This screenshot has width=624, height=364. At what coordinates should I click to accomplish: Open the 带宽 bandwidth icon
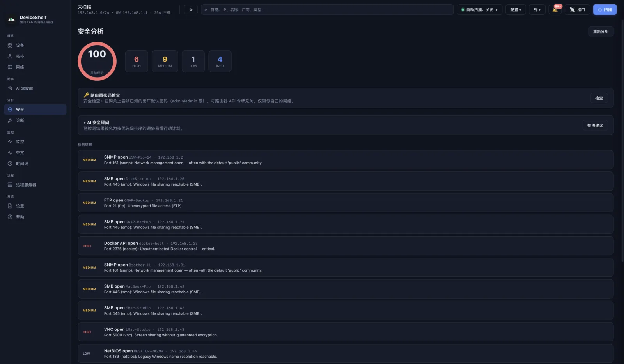10,153
